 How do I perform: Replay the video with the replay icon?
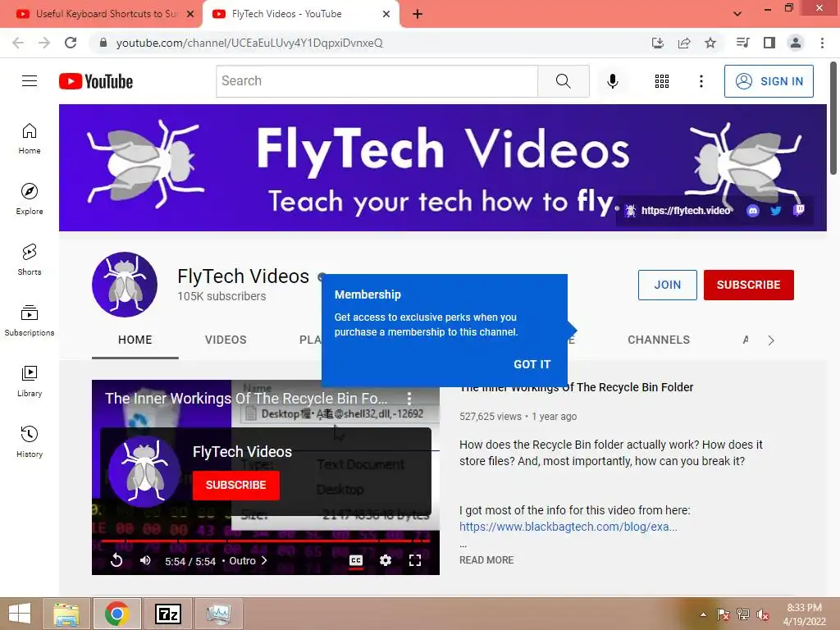(x=116, y=560)
